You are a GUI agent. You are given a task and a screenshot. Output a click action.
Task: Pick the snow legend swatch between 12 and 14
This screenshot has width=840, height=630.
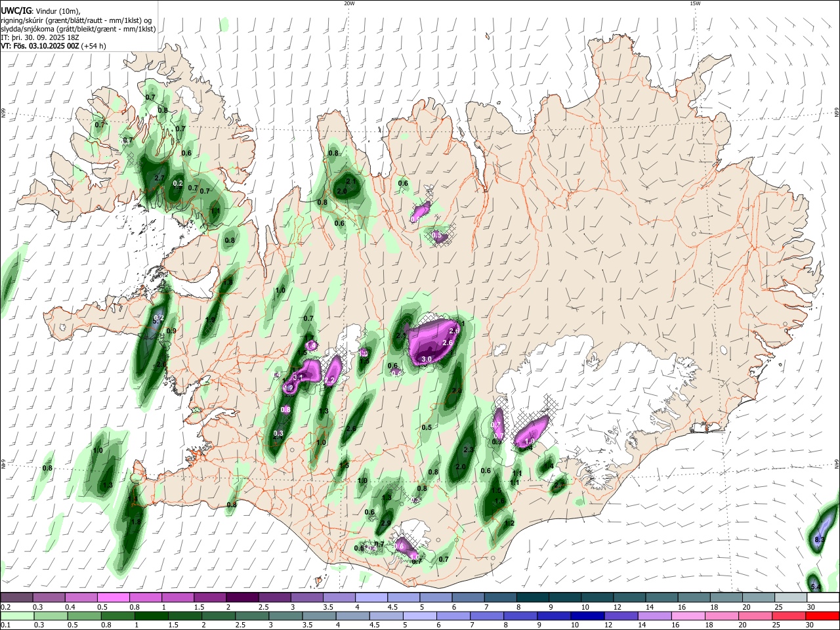[630, 597]
